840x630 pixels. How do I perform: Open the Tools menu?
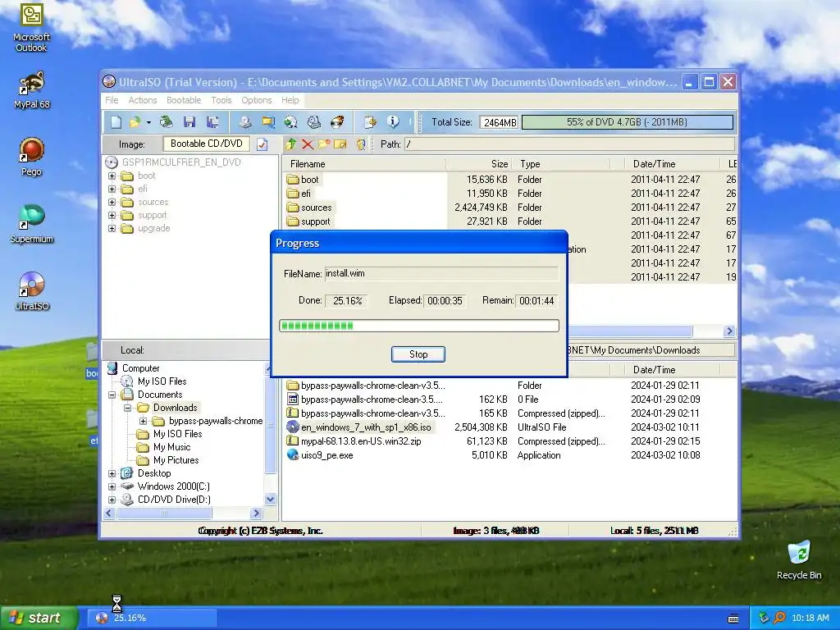click(x=221, y=100)
